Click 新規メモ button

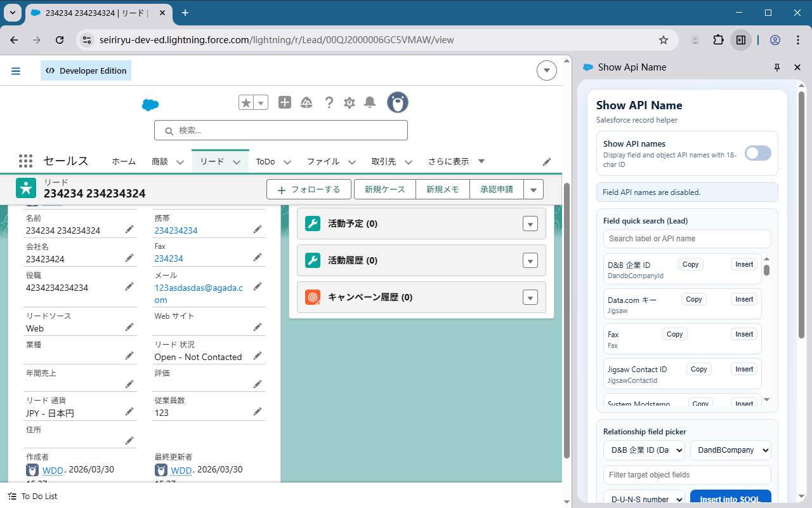[443, 189]
